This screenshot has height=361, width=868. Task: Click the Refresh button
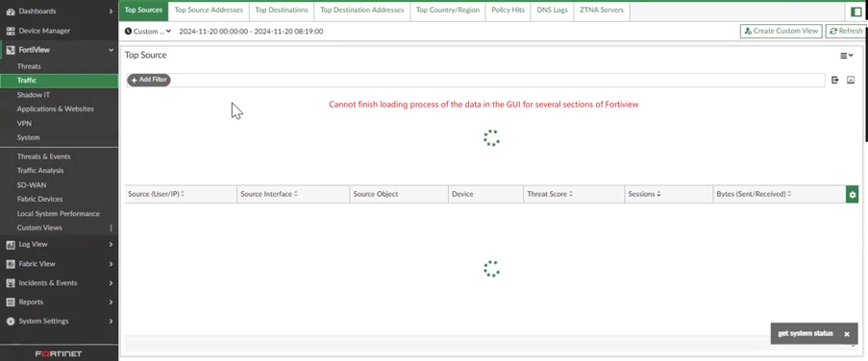(846, 31)
